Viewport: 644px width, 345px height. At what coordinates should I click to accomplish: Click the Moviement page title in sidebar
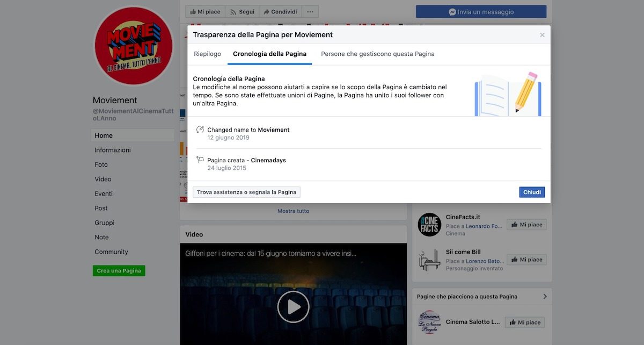click(x=115, y=100)
